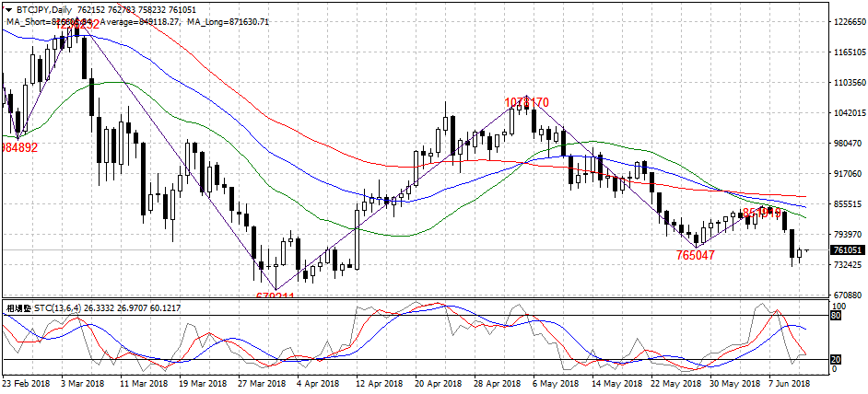Click the 670880 price on the scale
The width and height of the screenshot is (868, 394).
tap(850, 295)
